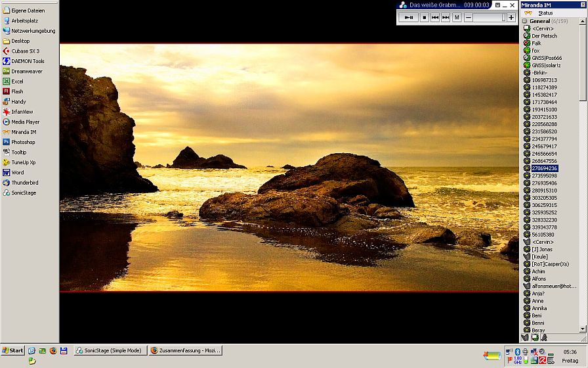This screenshot has width=588, height=368.
Task: Decrease volume with the minus button
Action: click(x=469, y=18)
